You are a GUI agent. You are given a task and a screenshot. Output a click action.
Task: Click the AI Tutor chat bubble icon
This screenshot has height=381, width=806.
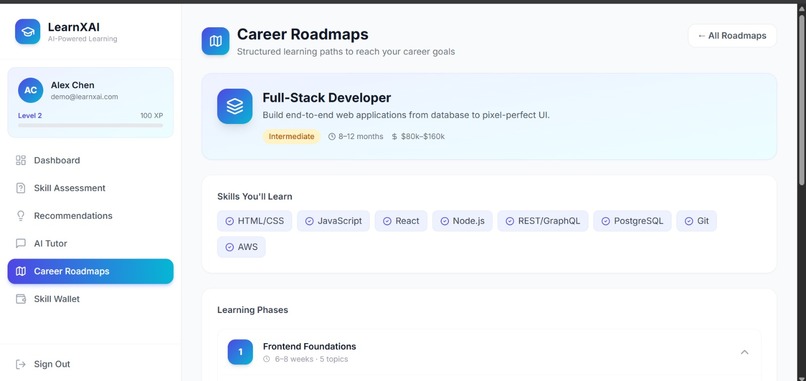coord(21,243)
